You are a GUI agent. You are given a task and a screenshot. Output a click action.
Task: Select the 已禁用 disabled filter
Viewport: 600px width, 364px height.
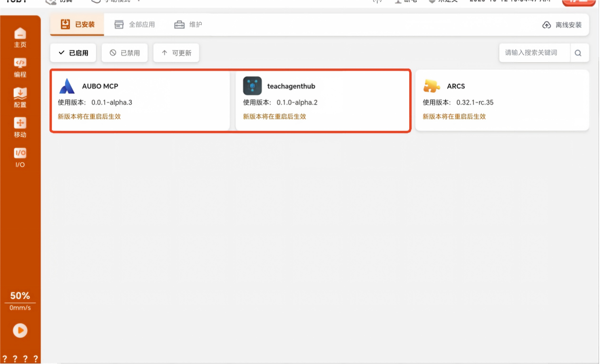[x=125, y=53]
